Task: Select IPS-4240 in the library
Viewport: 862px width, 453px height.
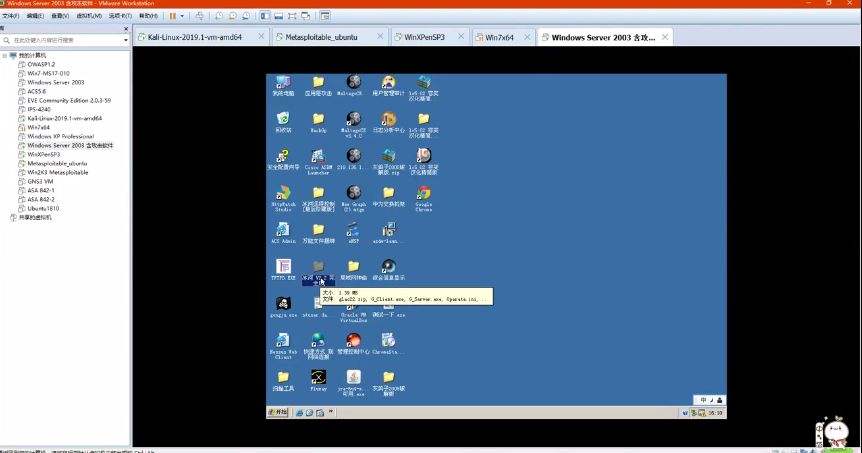Action: tap(39, 109)
